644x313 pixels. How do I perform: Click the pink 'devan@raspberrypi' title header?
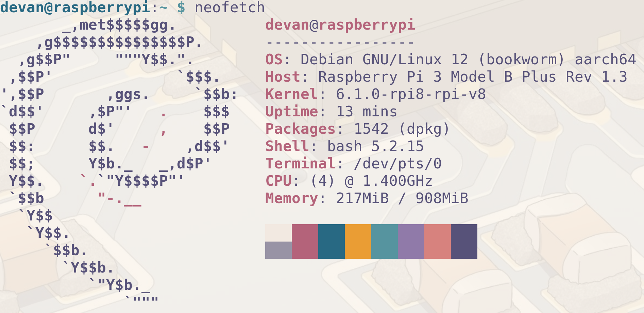coord(340,26)
